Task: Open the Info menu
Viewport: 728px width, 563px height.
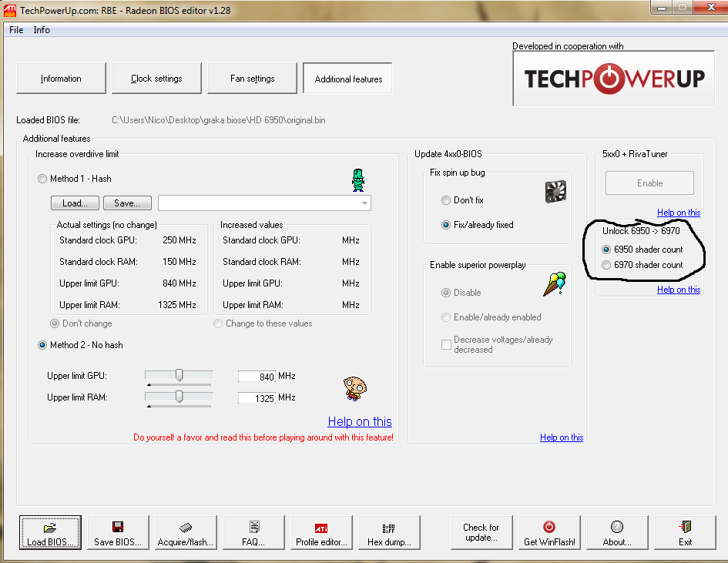Action: [42, 30]
